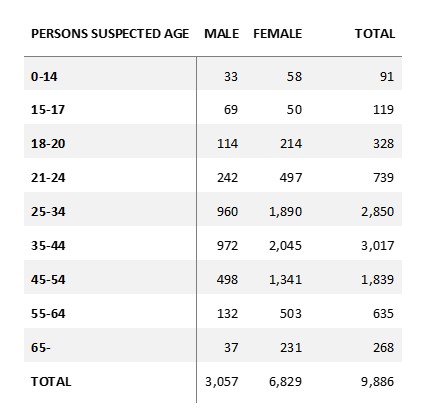Viewport: 431px width, 412px height.
Task: Click the female 2,045 cell
Action: [x=285, y=246]
